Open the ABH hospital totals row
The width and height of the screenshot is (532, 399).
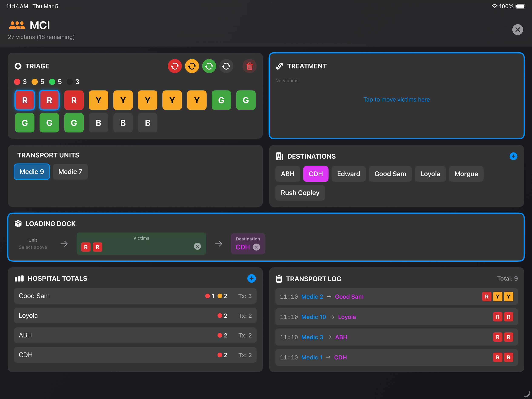pyautogui.click(x=135, y=335)
